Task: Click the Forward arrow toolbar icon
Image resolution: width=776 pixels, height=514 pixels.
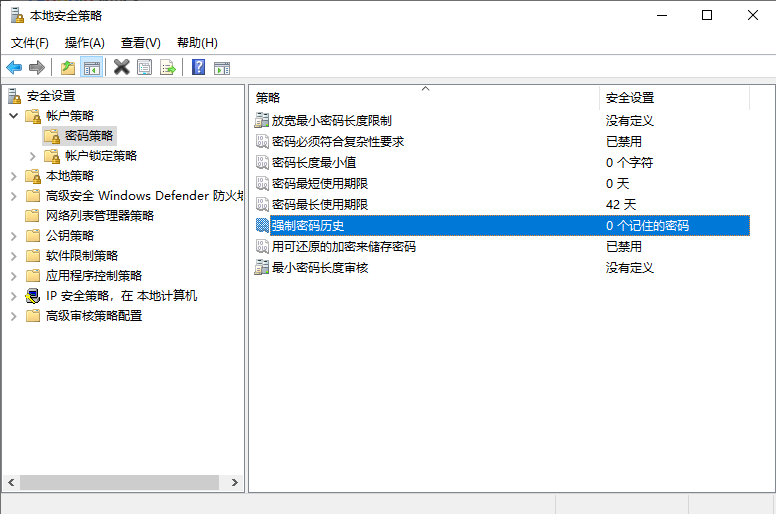Action: pos(37,67)
